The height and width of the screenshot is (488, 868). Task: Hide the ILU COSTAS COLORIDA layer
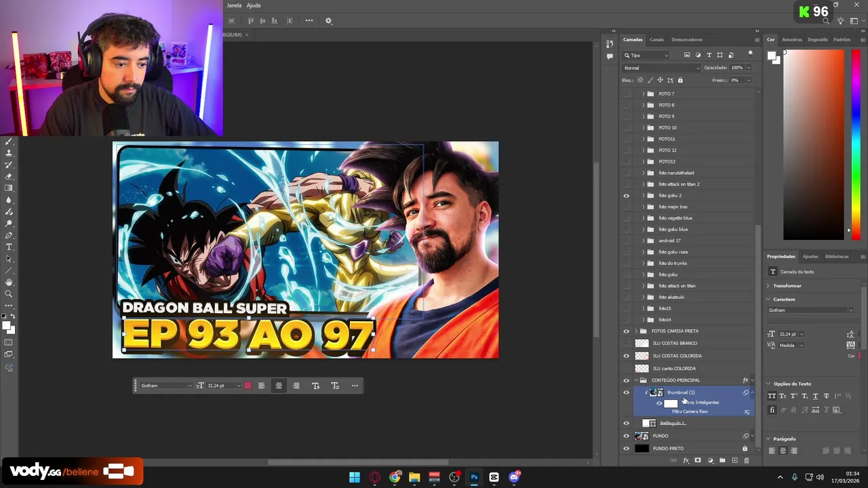pyautogui.click(x=626, y=356)
